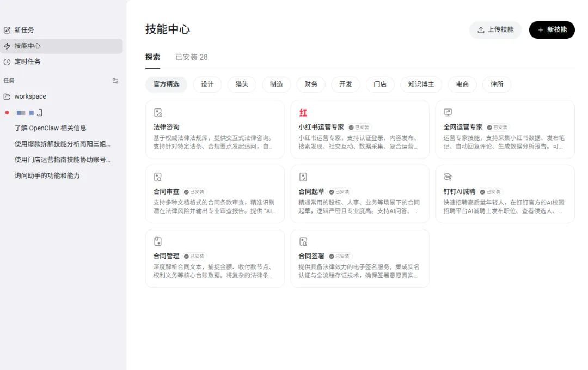Open the workspace entry in sidebar
The height and width of the screenshot is (370, 588).
coord(61,96)
